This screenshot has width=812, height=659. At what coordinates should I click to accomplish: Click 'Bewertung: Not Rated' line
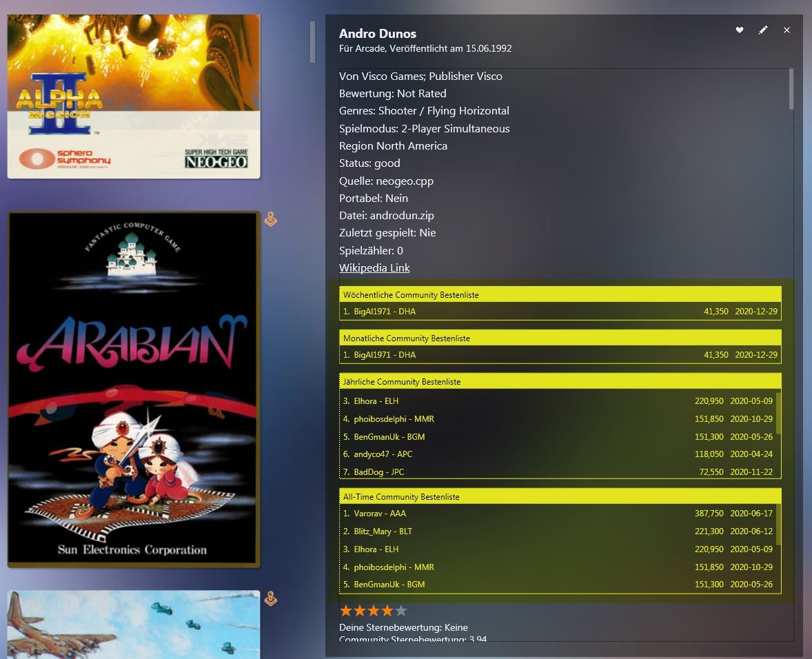pyautogui.click(x=392, y=93)
